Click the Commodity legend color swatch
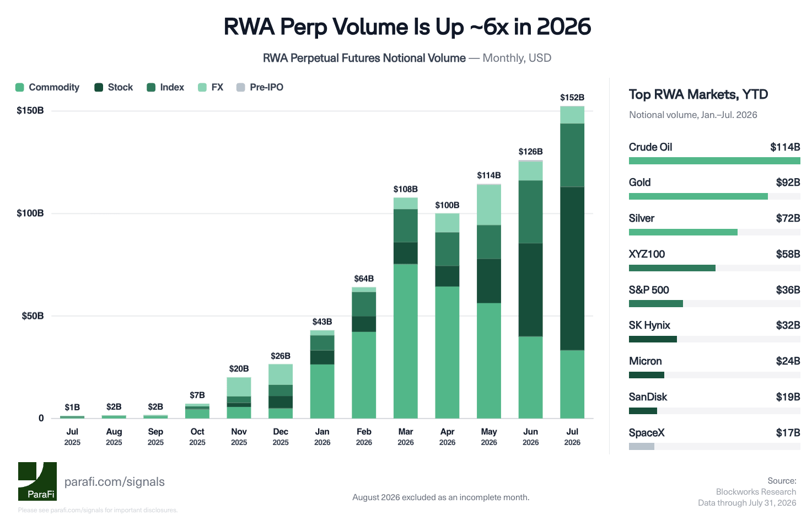Image resolution: width=812 pixels, height=525 pixels. click(x=20, y=87)
